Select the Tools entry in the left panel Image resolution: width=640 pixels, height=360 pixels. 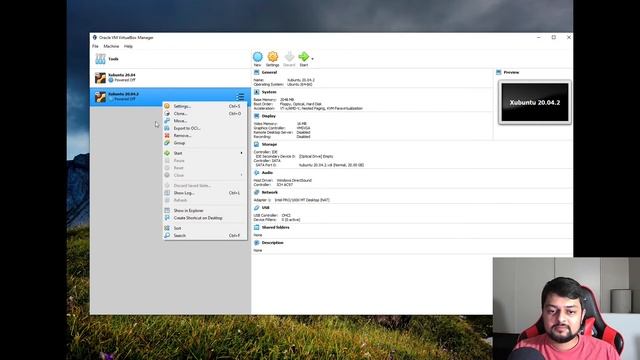(x=170, y=59)
